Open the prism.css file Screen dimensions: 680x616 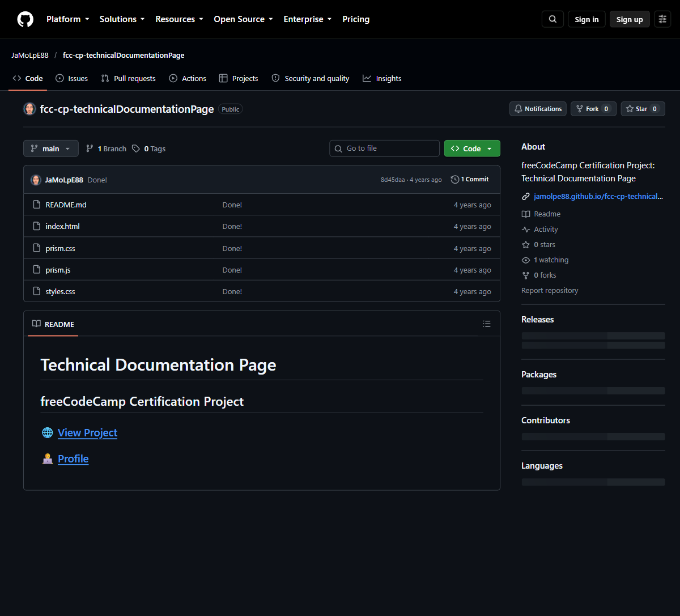61,248
